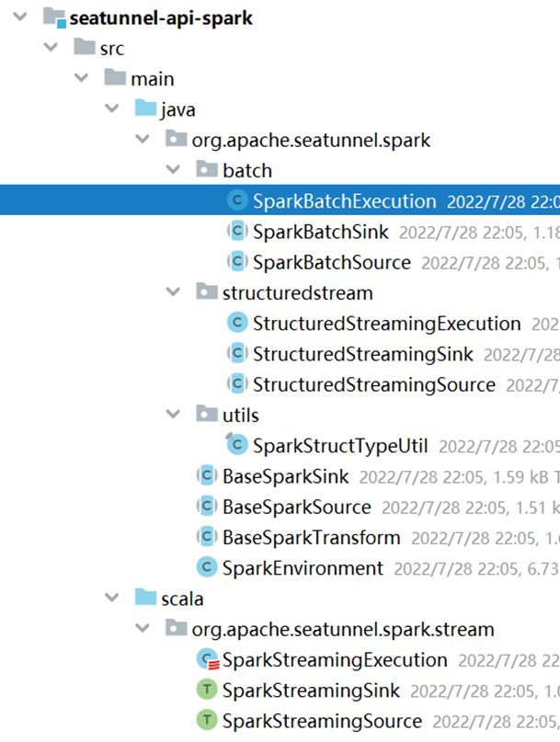Viewport: 560px width, 742px height.
Task: Collapse the utils package node
Action: tap(173, 415)
